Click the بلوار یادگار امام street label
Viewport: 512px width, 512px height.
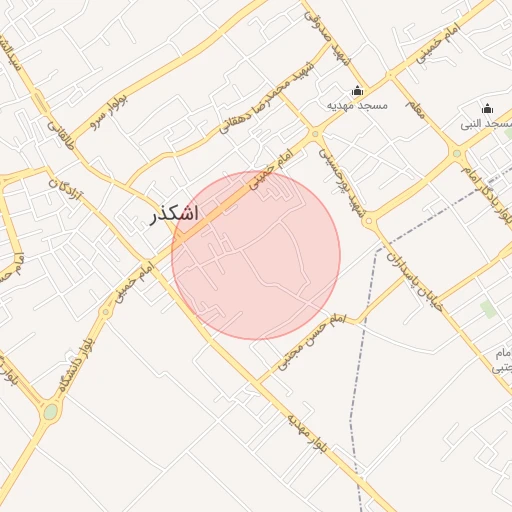coord(486,196)
